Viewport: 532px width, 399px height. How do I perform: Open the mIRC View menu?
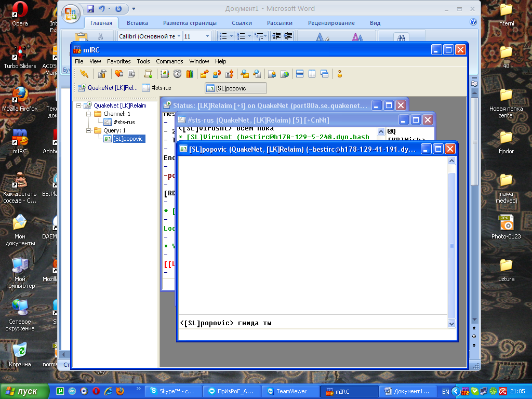click(95, 61)
